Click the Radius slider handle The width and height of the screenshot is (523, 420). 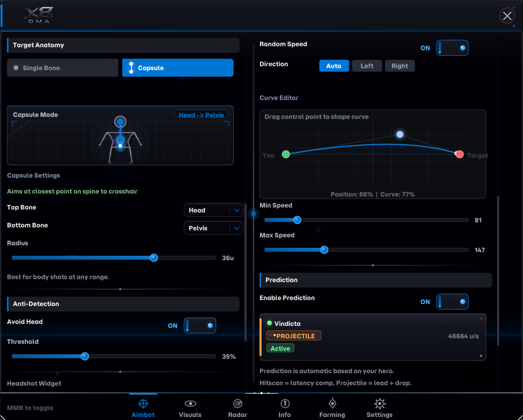(154, 258)
